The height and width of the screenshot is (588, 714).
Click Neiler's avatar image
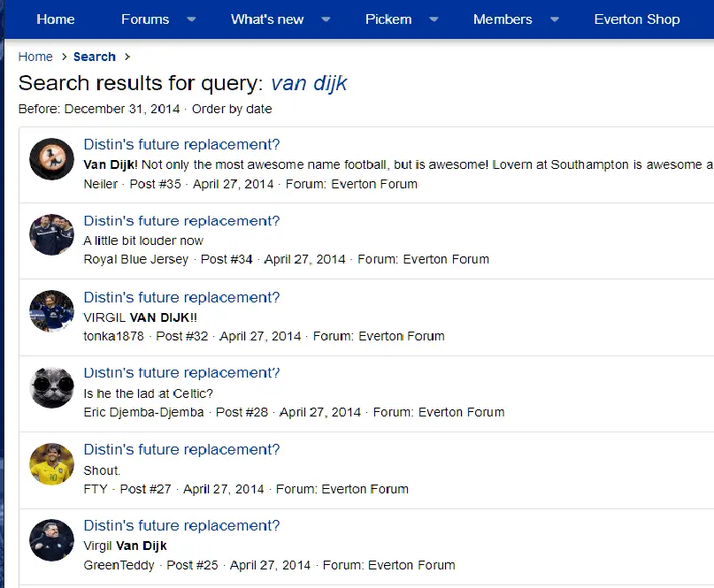(51, 159)
